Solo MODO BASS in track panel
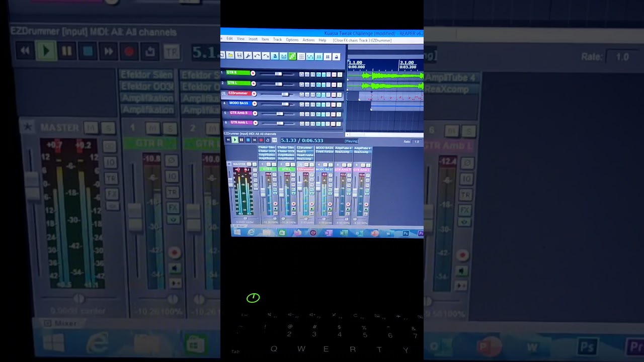Image resolution: width=644 pixels, height=362 pixels. [x=339, y=105]
